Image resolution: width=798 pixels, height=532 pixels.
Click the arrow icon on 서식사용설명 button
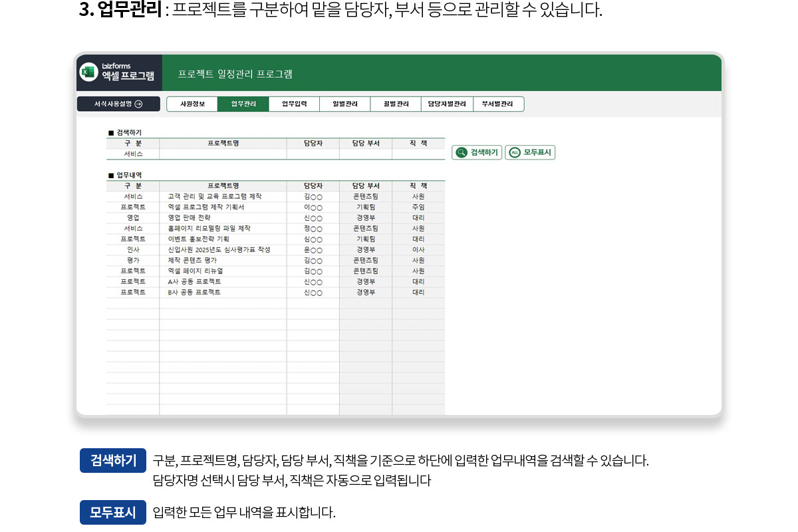pos(138,104)
